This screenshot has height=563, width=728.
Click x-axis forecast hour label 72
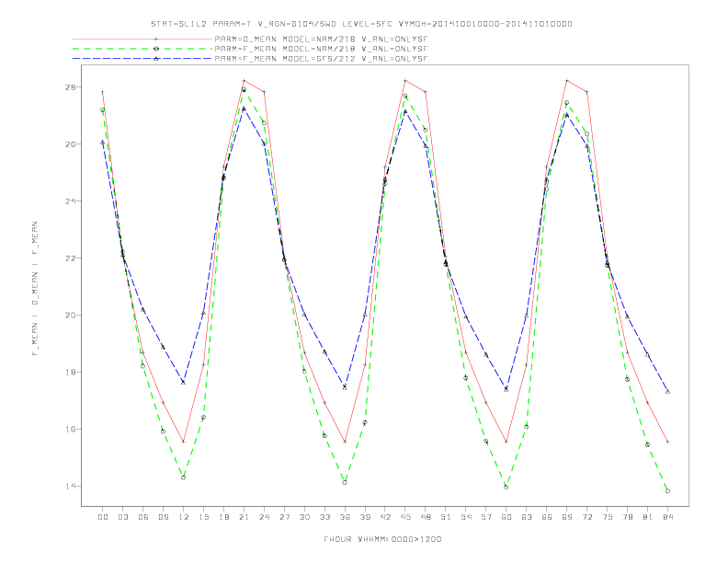tap(586, 517)
